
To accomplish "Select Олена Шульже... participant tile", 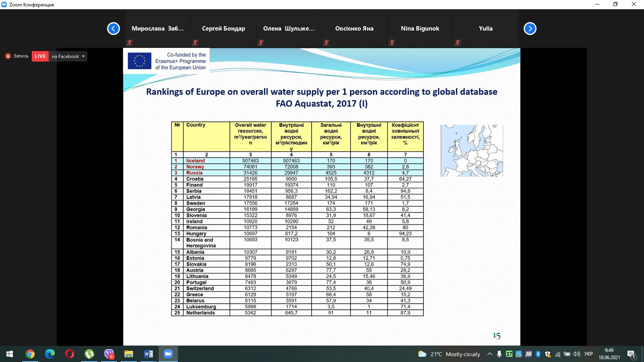I will (x=289, y=29).
